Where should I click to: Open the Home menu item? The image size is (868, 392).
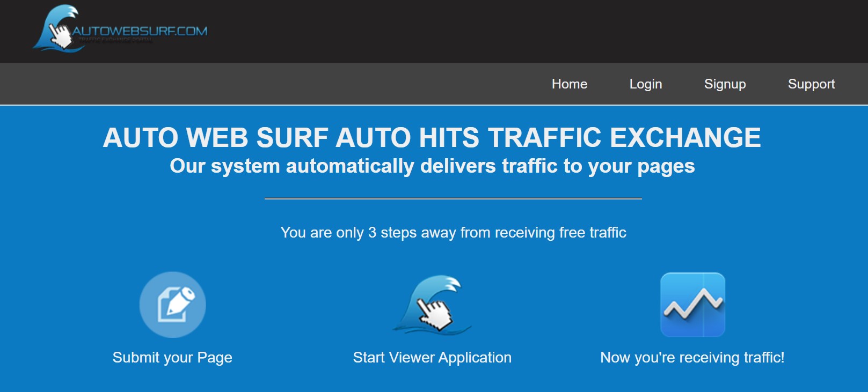coord(570,84)
